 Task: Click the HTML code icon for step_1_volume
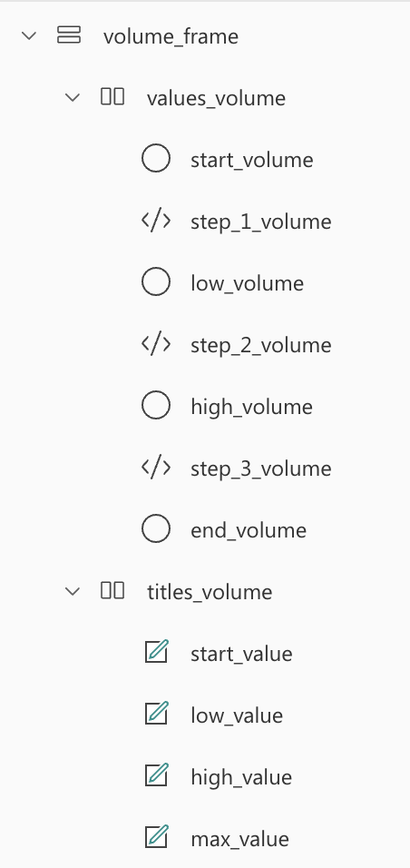point(156,221)
